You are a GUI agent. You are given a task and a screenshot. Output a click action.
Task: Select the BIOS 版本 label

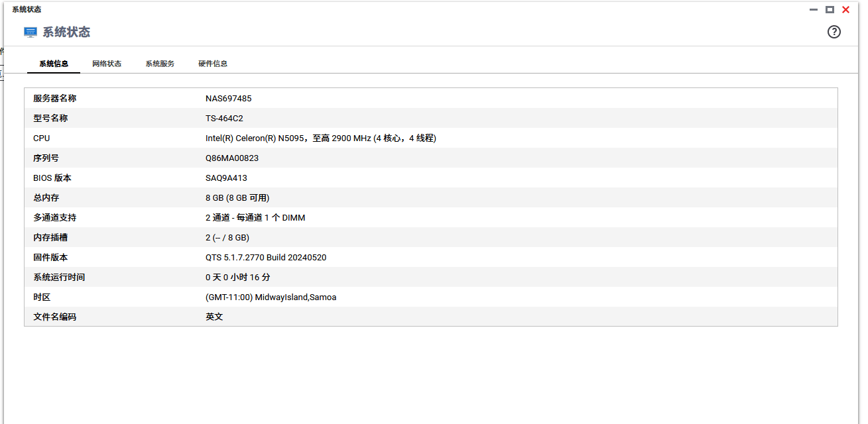click(52, 178)
